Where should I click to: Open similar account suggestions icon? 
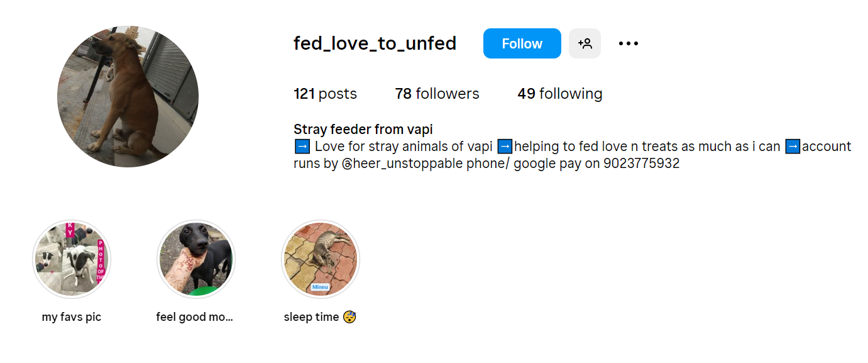pyautogui.click(x=585, y=43)
